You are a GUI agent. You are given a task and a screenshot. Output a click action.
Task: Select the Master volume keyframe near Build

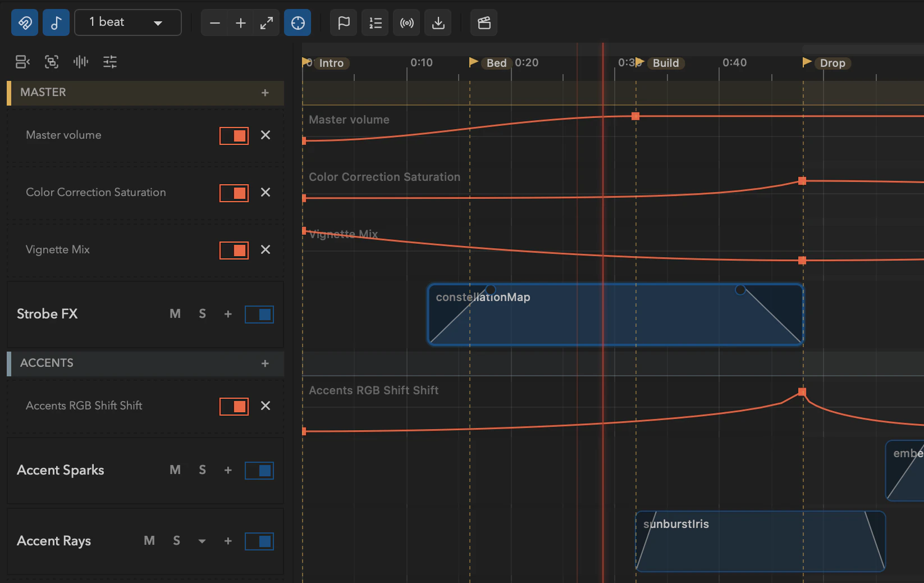[635, 116]
